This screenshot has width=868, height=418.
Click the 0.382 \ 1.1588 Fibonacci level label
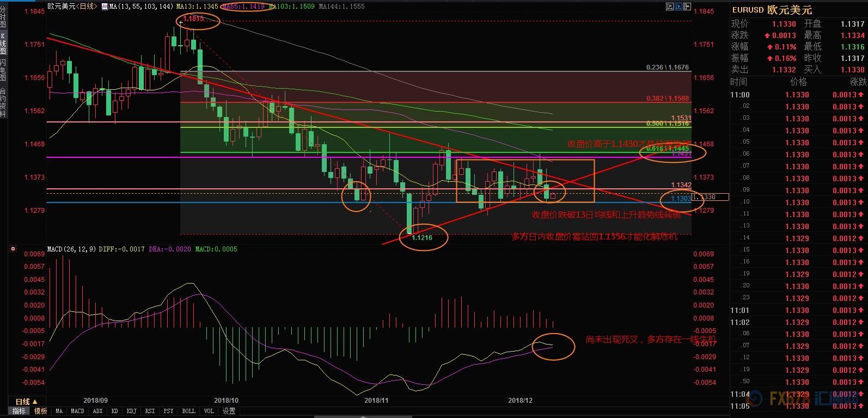667,99
